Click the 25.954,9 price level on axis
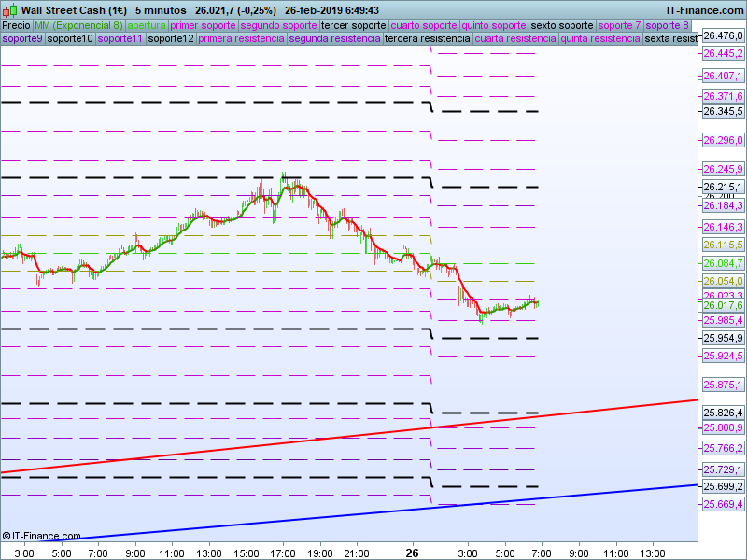Screen dimensions: 747x560 point(723,338)
